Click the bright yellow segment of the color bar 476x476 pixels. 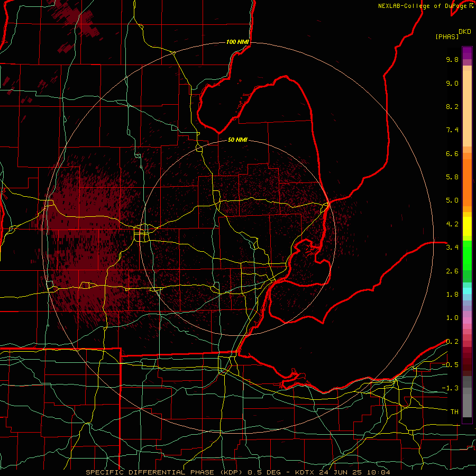[x=467, y=226]
